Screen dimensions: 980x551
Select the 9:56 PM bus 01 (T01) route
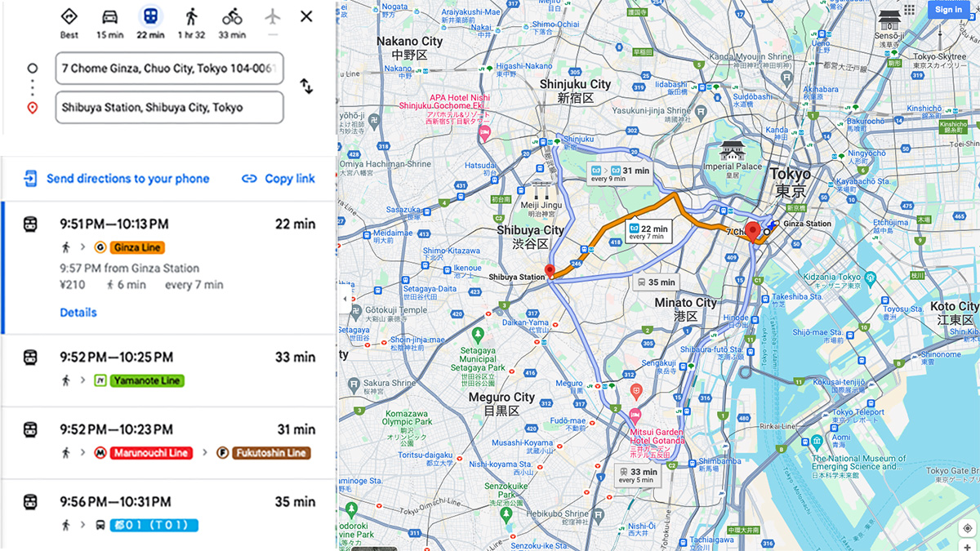tap(168, 513)
